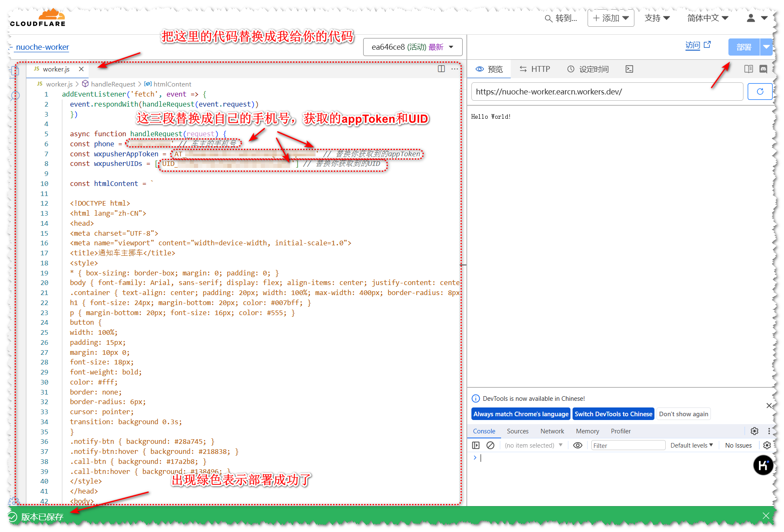Click the const phone code line
This screenshot has height=532, width=784.
[153, 144]
